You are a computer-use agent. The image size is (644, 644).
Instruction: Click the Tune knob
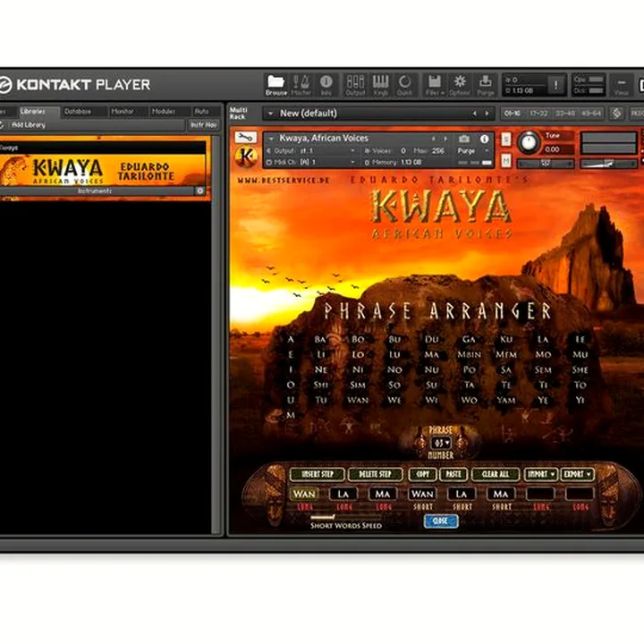point(529,143)
